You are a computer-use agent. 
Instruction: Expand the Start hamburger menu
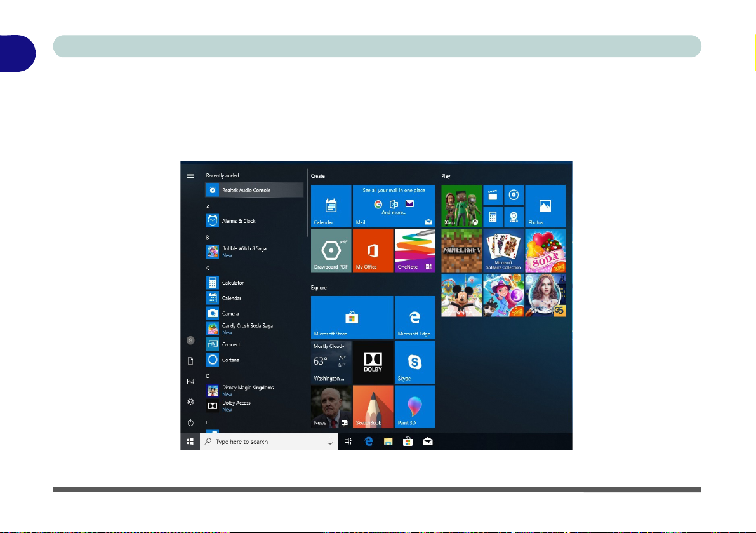coord(190,176)
